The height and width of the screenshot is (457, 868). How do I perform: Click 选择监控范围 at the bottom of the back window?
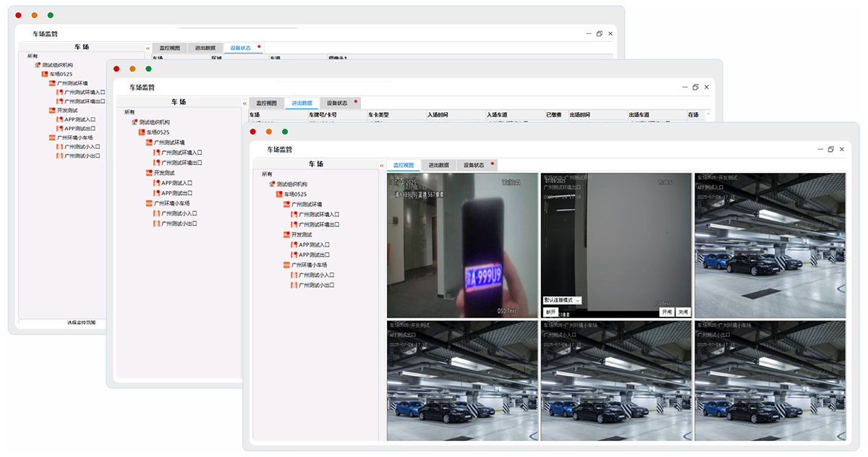[81, 323]
